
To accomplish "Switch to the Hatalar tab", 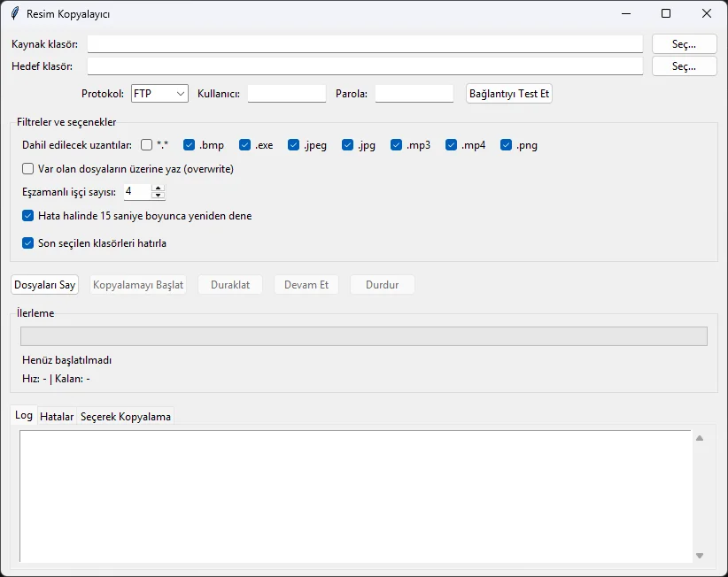I will [57, 417].
